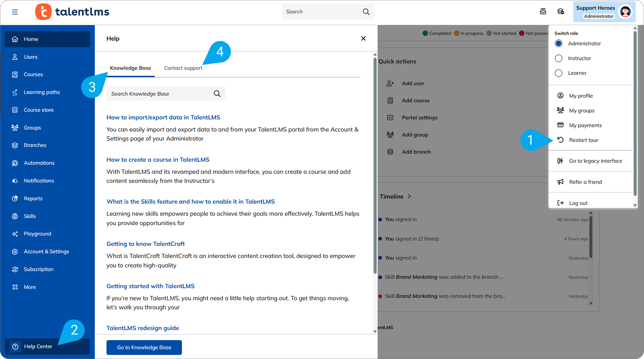644x359 pixels.
Task: Open 'How to import/export data in TalentLMS' article
Action: point(163,117)
